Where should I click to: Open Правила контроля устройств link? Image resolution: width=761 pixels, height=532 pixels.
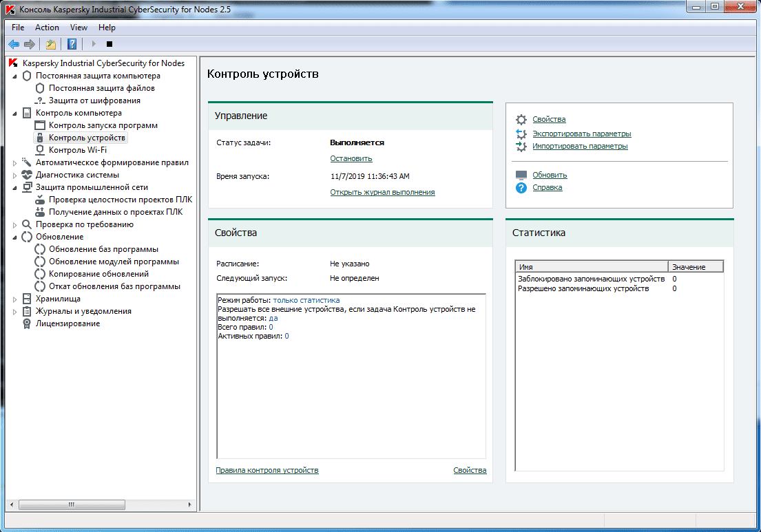(x=267, y=470)
